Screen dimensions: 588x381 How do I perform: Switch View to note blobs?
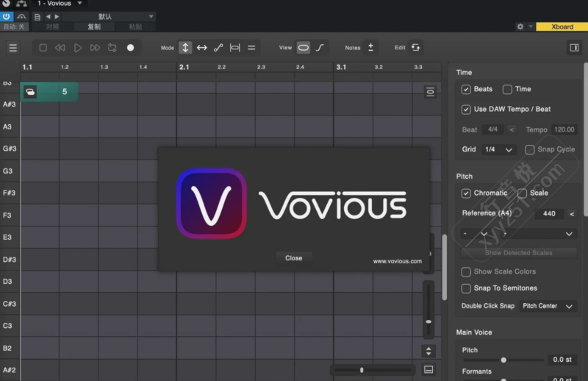click(304, 48)
